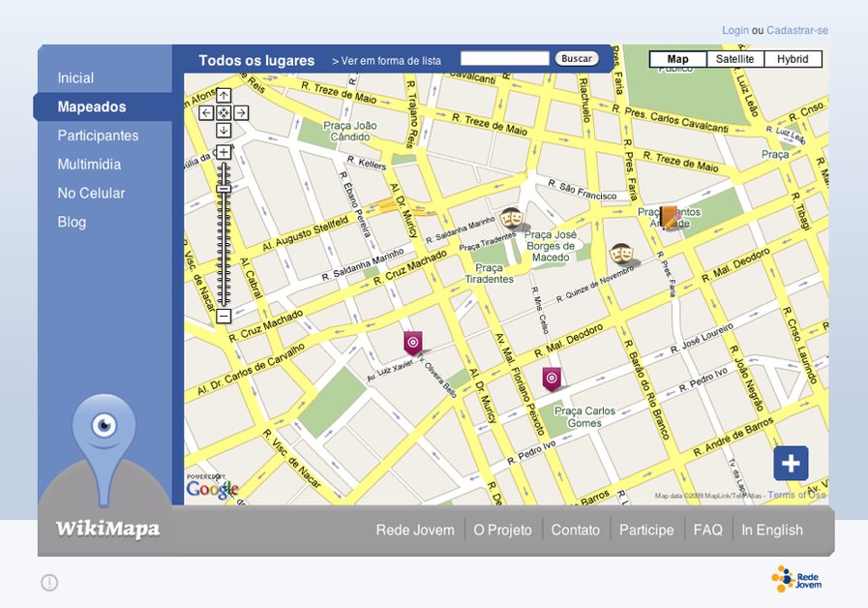Click the center/reset map position icon

click(224, 113)
